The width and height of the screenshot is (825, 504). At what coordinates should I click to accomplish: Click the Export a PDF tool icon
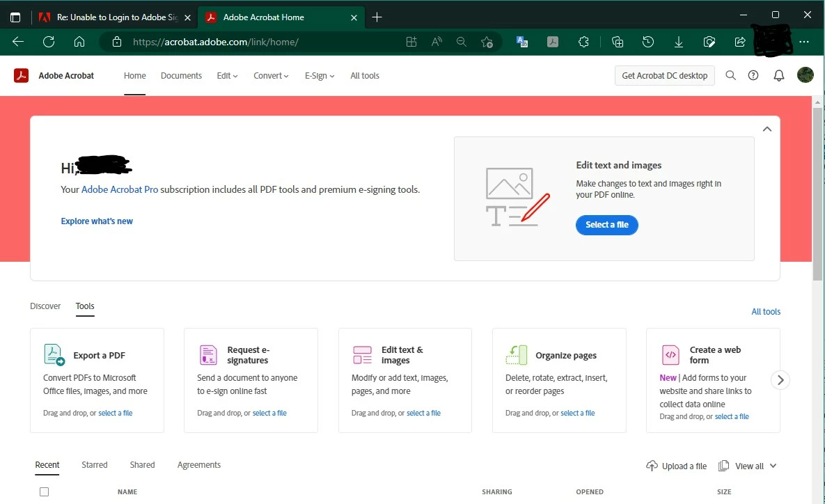point(54,354)
